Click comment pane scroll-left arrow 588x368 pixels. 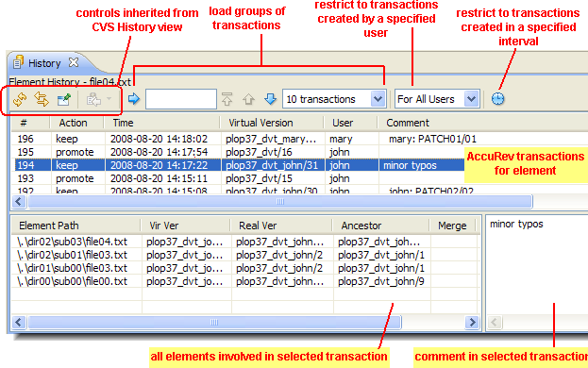tap(495, 323)
